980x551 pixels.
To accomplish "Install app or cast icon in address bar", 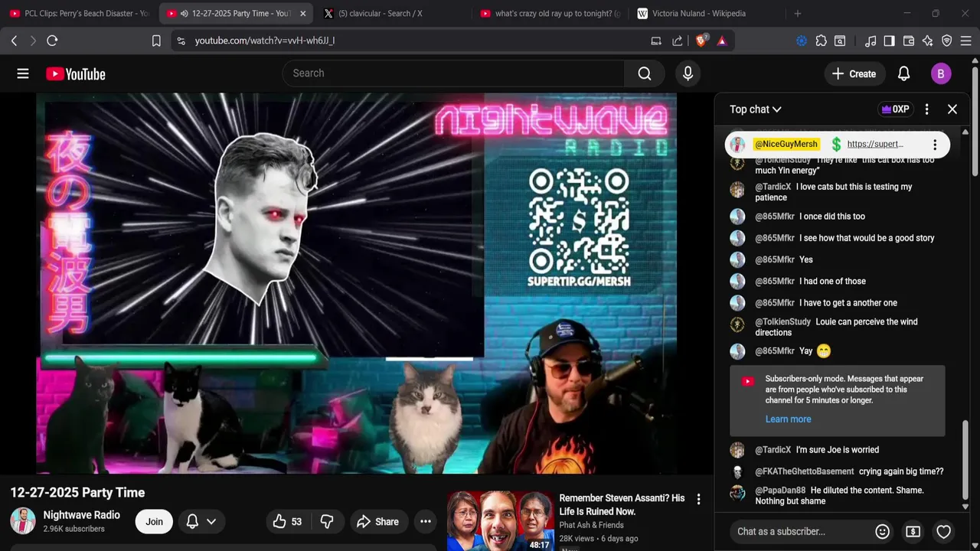I will coord(656,41).
